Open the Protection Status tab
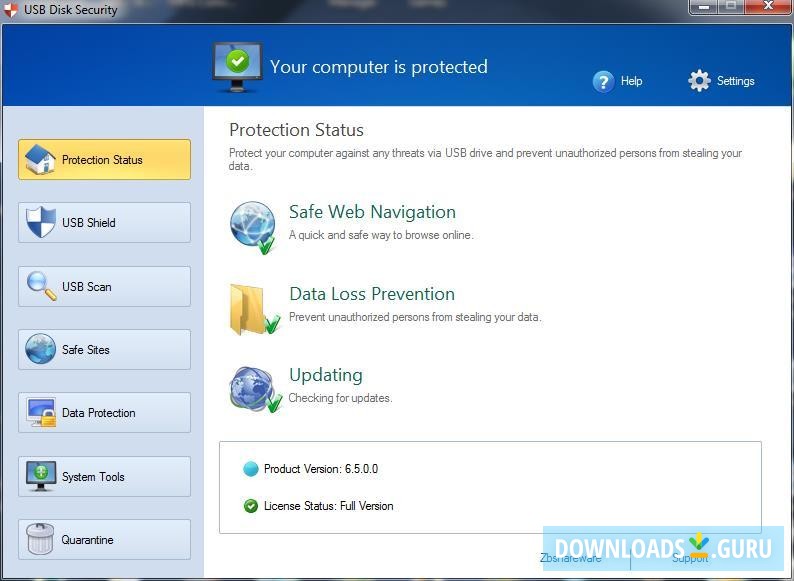The image size is (794, 581). (104, 160)
